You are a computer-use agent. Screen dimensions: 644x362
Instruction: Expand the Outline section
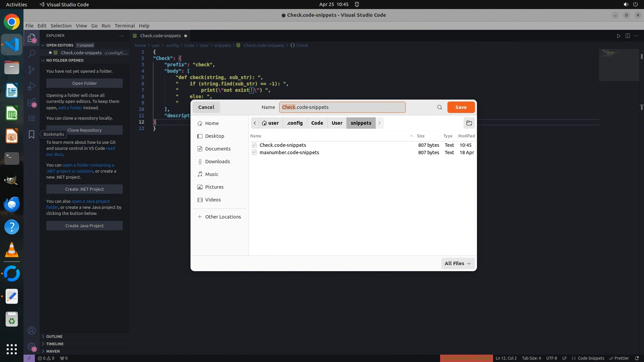[54, 337]
